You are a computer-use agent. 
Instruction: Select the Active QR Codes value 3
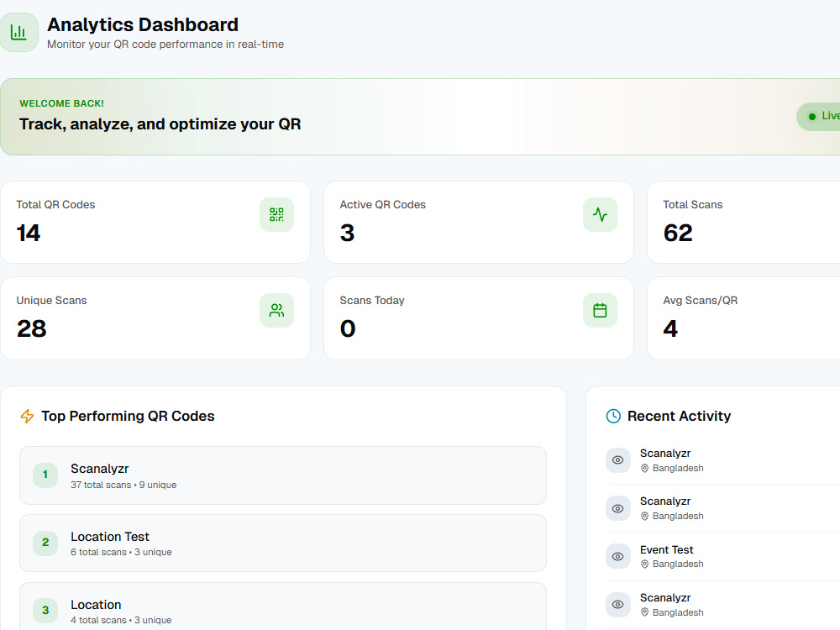pyautogui.click(x=347, y=233)
